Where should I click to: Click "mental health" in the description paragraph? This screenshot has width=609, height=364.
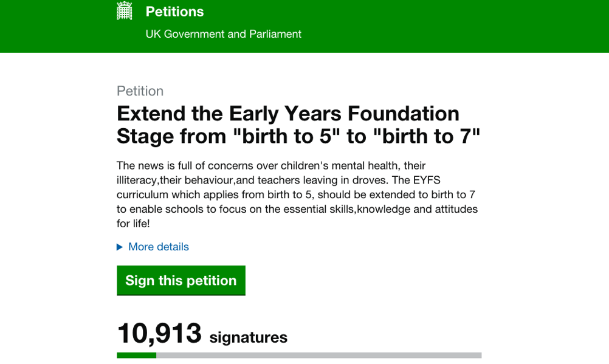(x=365, y=166)
